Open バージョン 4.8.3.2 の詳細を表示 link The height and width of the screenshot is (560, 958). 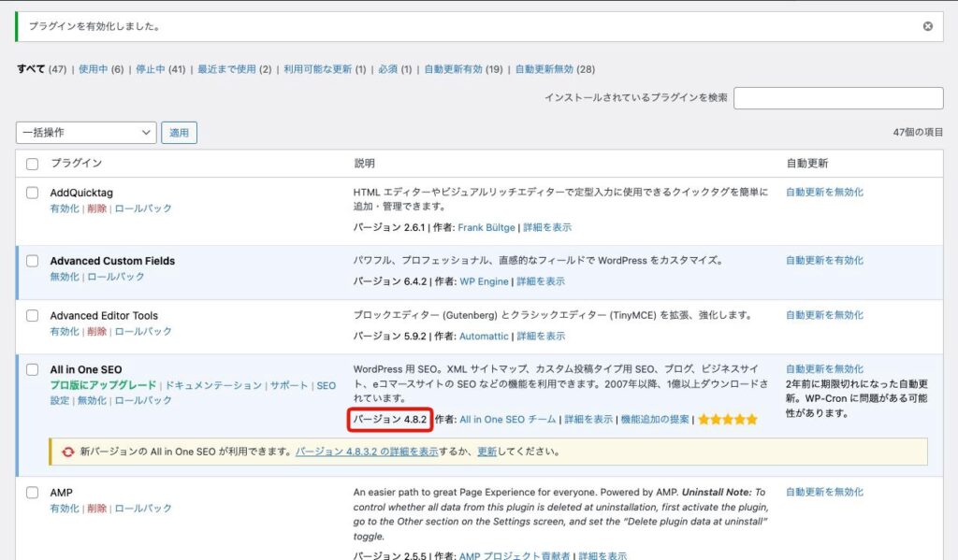[367, 452]
